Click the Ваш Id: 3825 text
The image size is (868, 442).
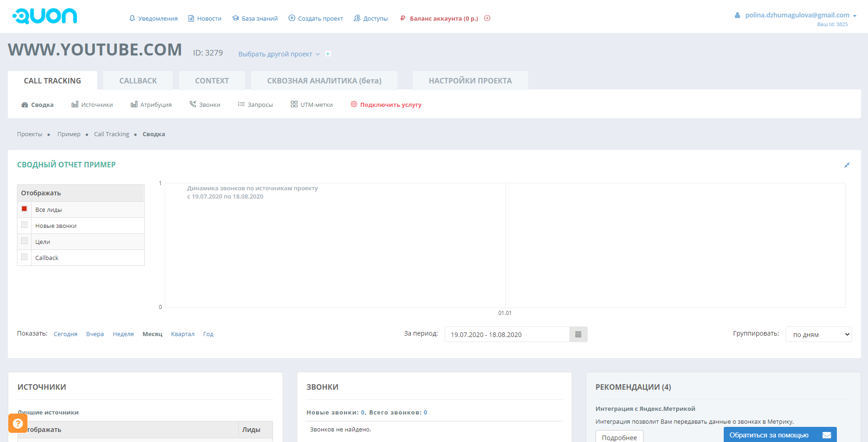[832, 25]
